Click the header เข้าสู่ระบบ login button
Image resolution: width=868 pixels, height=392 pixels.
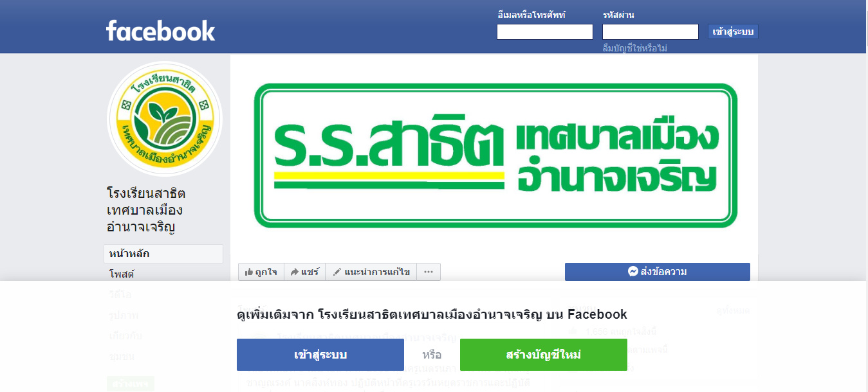pyautogui.click(x=733, y=31)
